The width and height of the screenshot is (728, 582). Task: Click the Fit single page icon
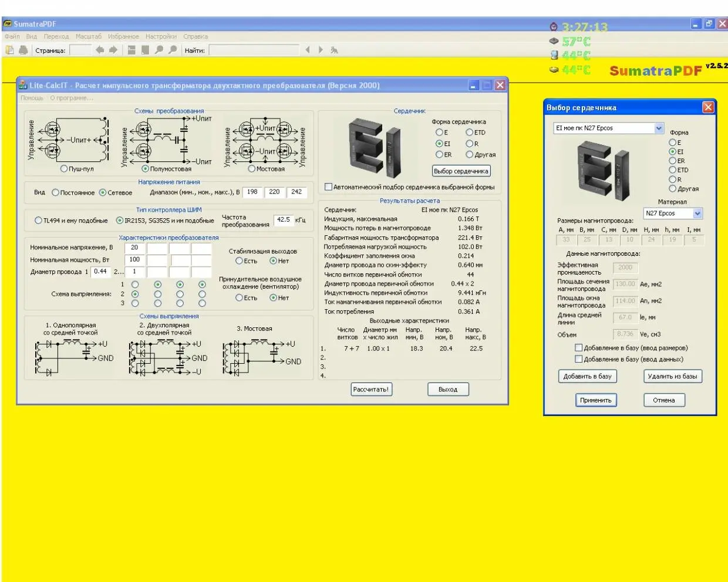coord(145,50)
